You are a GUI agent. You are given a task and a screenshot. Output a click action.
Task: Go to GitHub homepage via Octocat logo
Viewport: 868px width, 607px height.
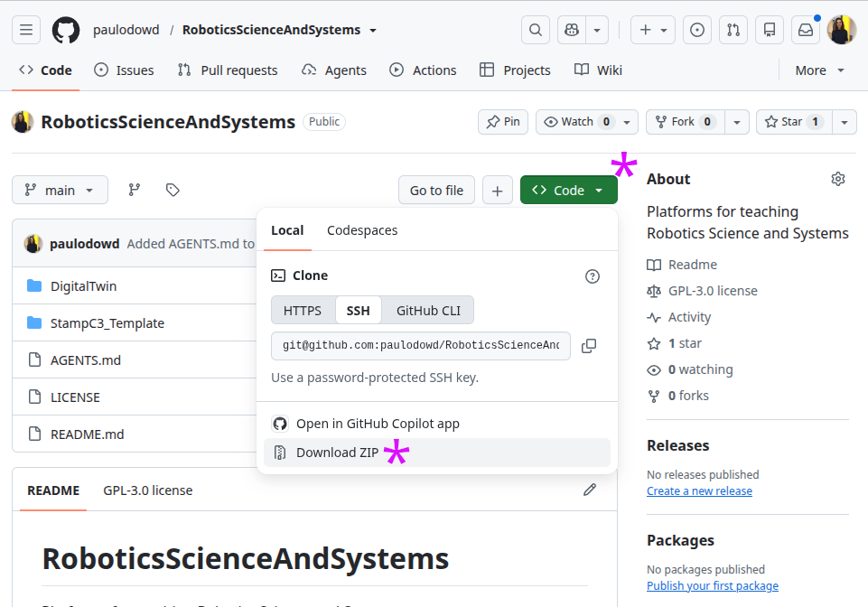pyautogui.click(x=66, y=29)
